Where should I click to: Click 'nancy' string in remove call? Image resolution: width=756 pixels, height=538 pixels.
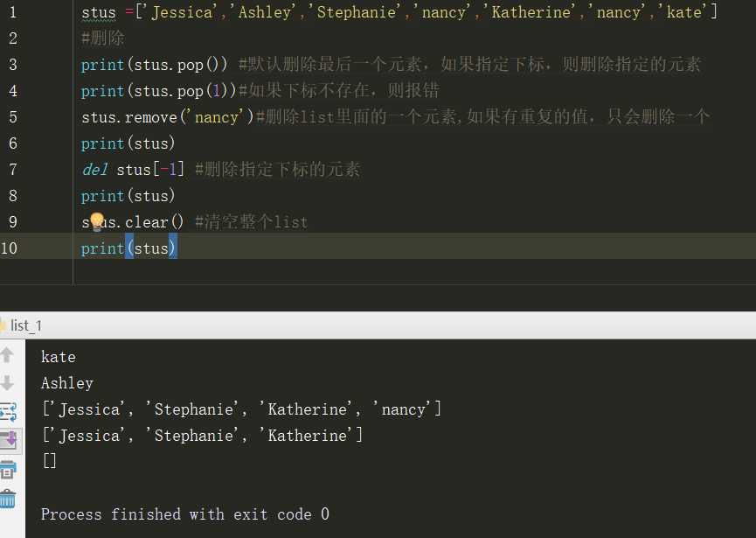click(x=217, y=116)
